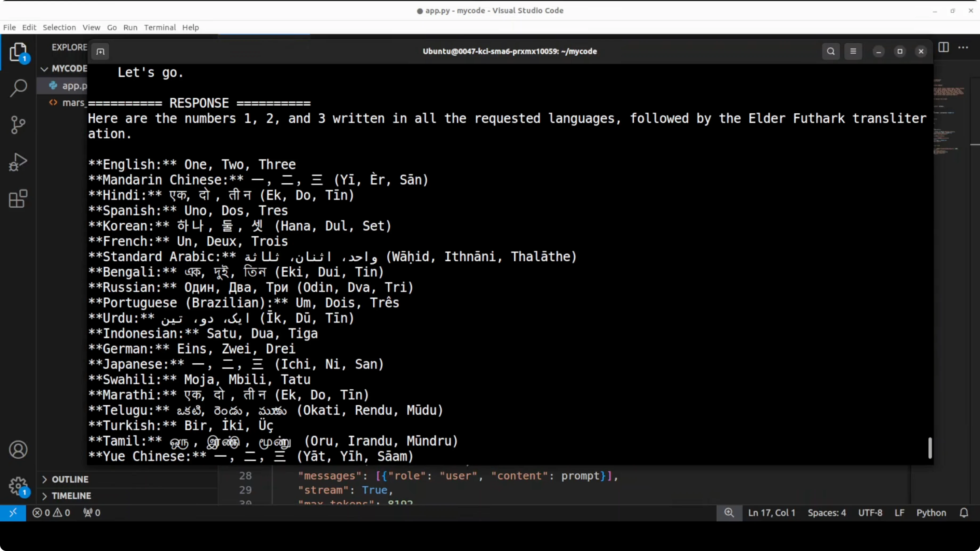
Task: Open the Run and Debug view
Action: tap(18, 162)
